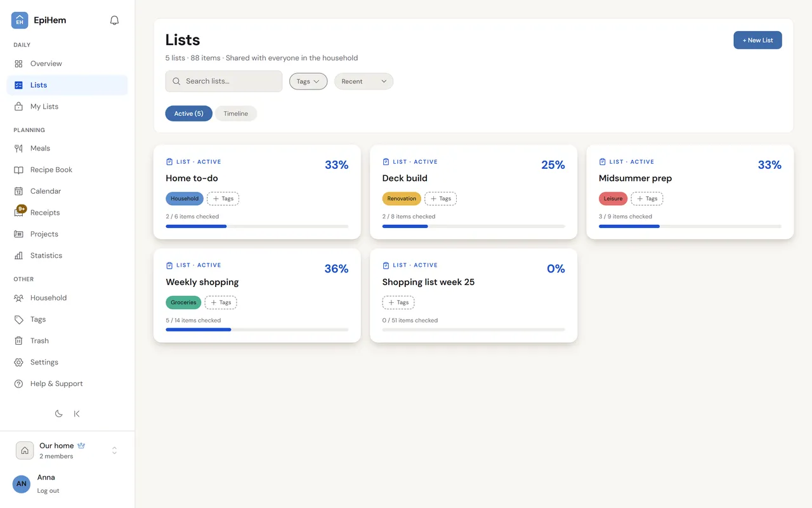
Task: Open the Tags filter dropdown
Action: 308,81
